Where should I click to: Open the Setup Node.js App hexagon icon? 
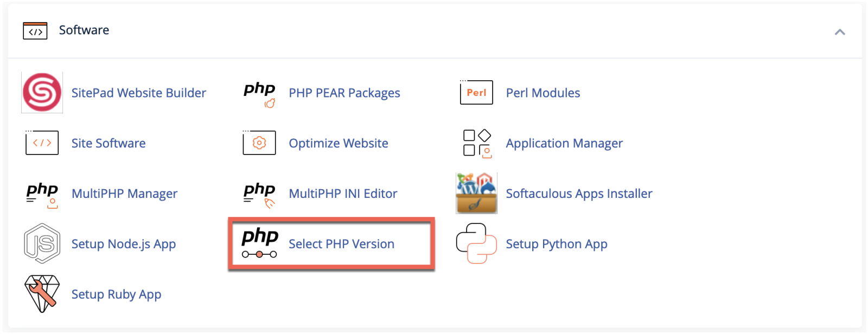(x=42, y=244)
